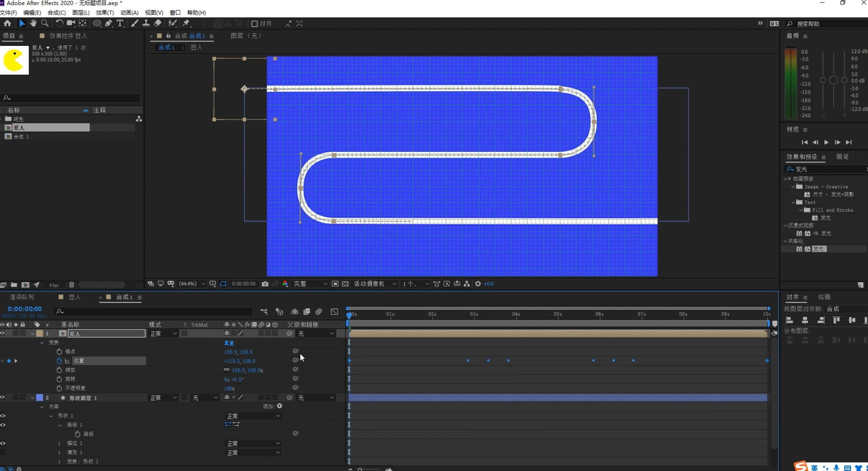
Task: Toggle the 锚点 property stopwatch
Action: (x=59, y=352)
